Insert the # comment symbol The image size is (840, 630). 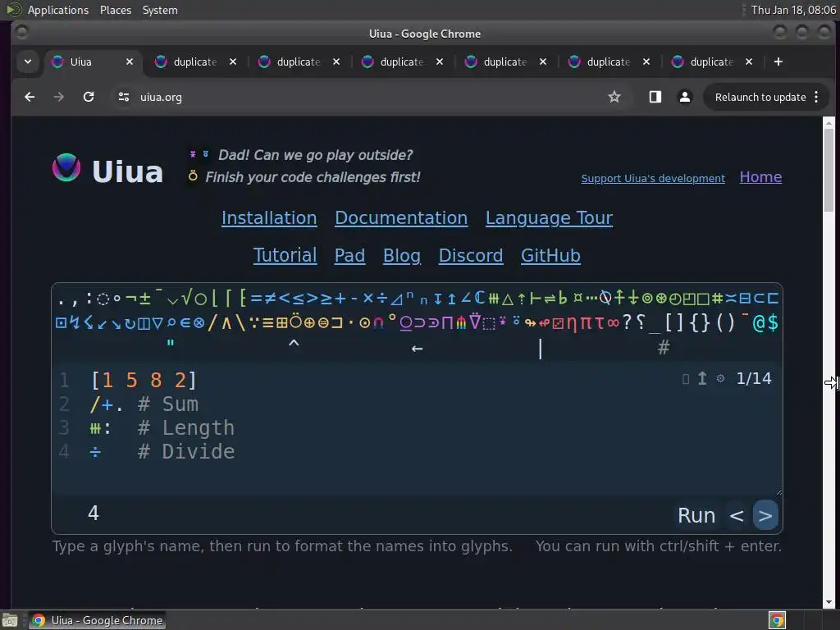click(x=663, y=348)
